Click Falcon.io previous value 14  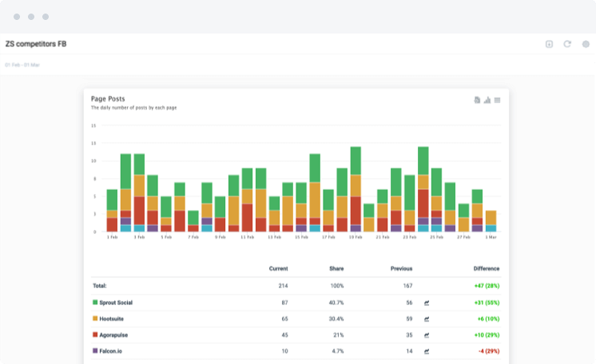click(x=409, y=351)
